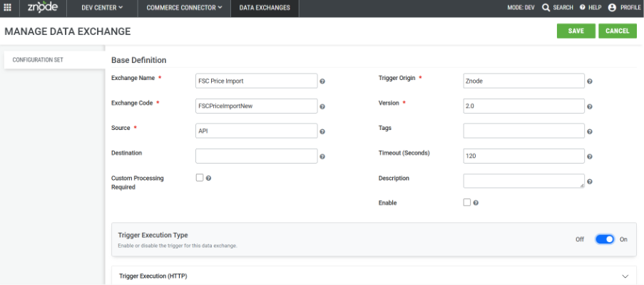Show help icon beside Custom Processing checkbox
644x285 pixels.
click(x=209, y=178)
